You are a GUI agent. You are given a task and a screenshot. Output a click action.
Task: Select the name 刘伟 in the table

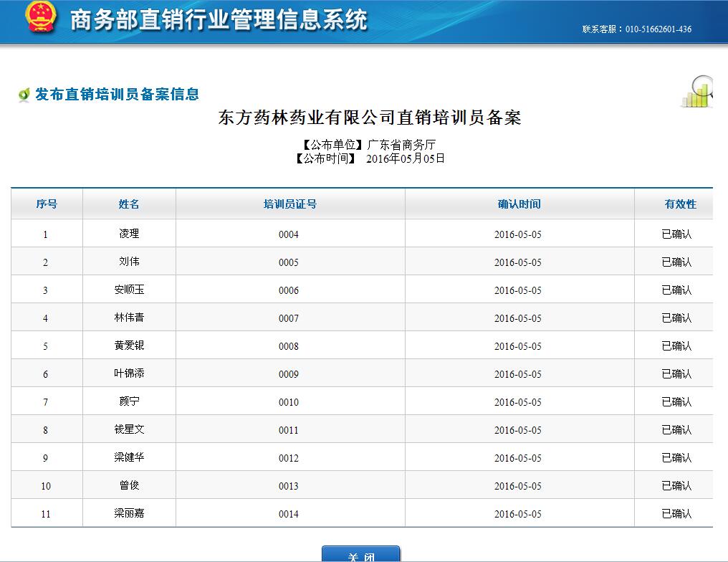coord(129,262)
